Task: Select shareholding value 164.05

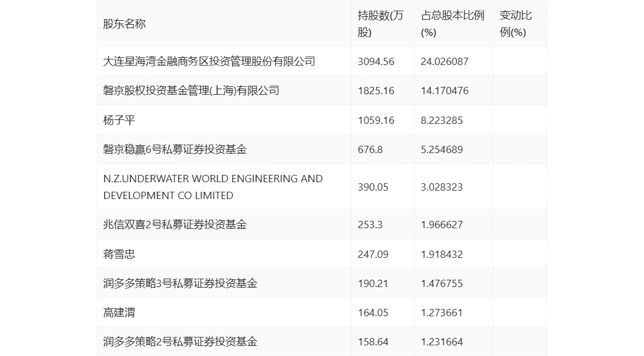Action: click(x=373, y=312)
